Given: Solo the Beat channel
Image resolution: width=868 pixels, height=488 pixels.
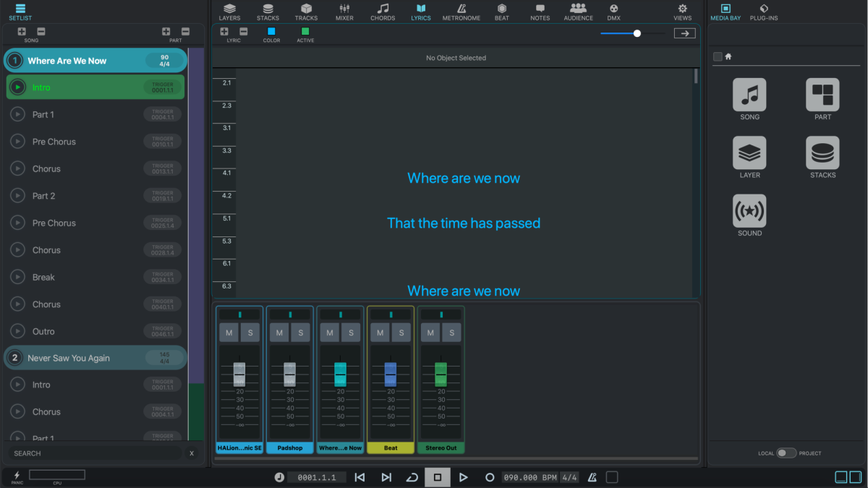Looking at the screenshot, I should click(401, 333).
